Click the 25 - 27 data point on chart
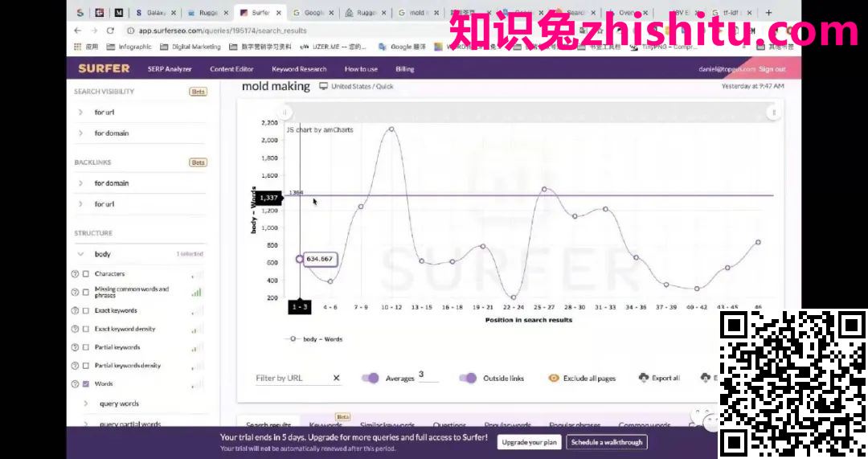The image size is (868, 459). (544, 190)
